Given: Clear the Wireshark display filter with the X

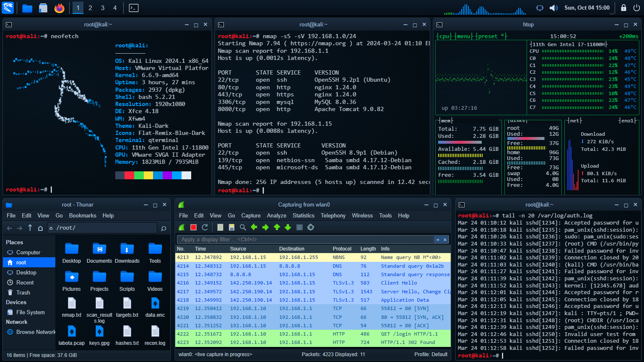Looking at the screenshot, I should point(445,240).
